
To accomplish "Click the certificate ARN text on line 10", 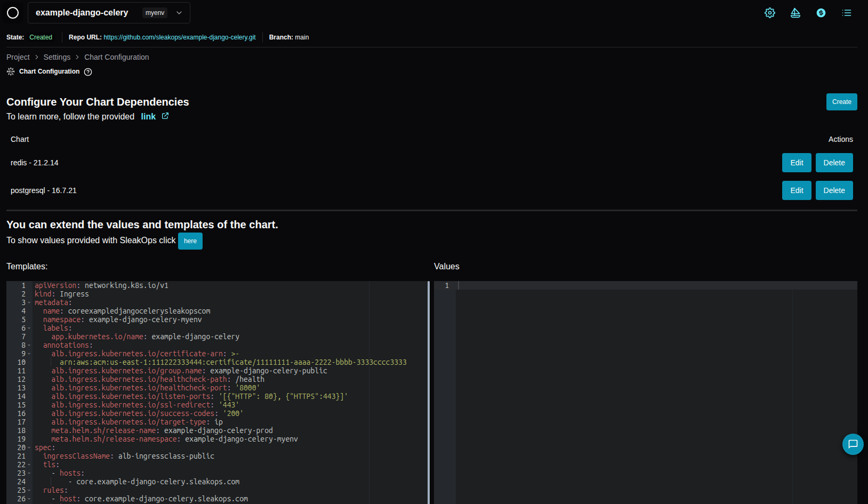I will 233,363.
